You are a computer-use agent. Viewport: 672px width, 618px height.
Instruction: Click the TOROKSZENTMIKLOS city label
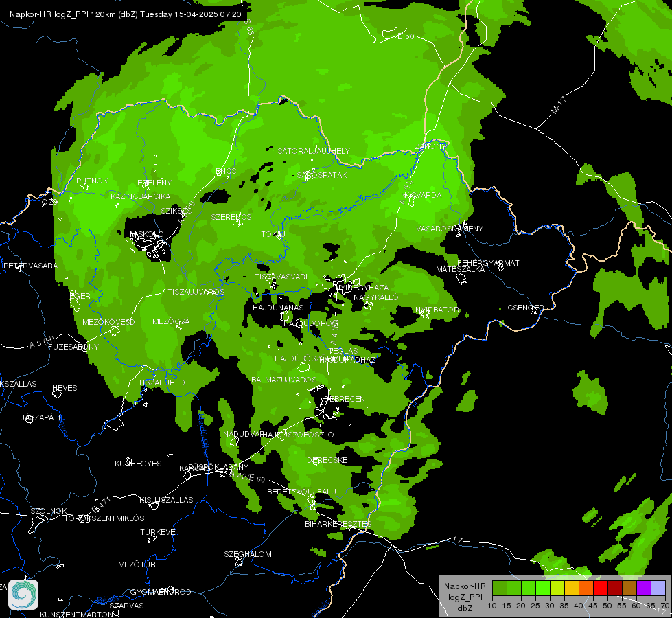[104, 518]
